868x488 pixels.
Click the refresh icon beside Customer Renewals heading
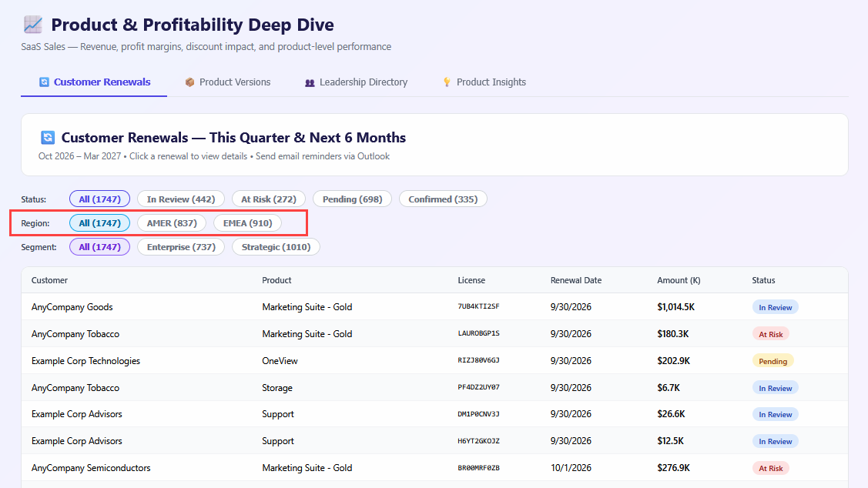pos(48,137)
